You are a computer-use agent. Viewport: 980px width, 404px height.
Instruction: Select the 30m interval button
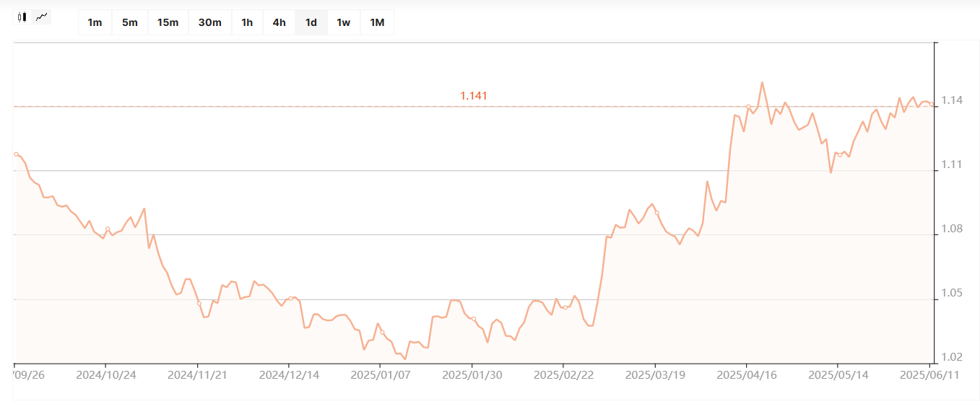coord(209,22)
